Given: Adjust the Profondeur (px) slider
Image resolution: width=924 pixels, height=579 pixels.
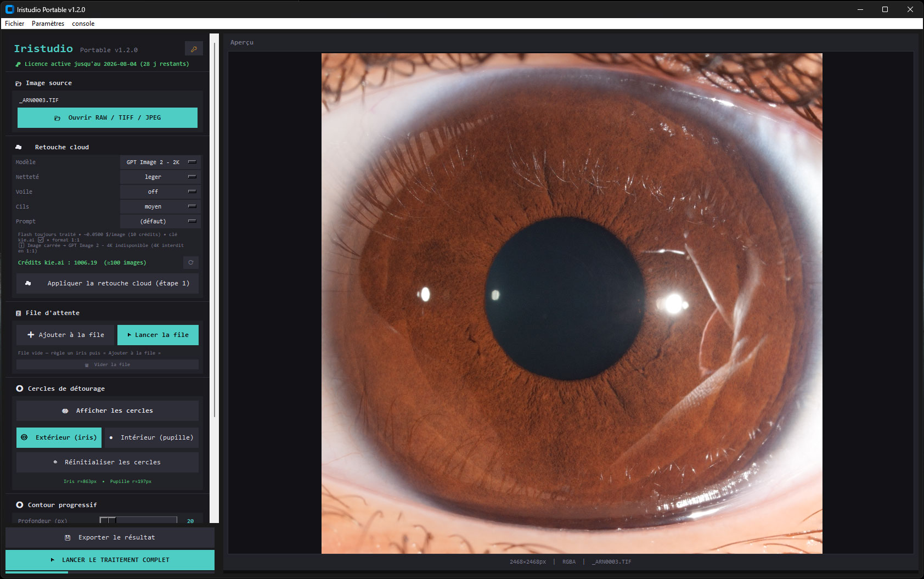Looking at the screenshot, I should tap(138, 520).
